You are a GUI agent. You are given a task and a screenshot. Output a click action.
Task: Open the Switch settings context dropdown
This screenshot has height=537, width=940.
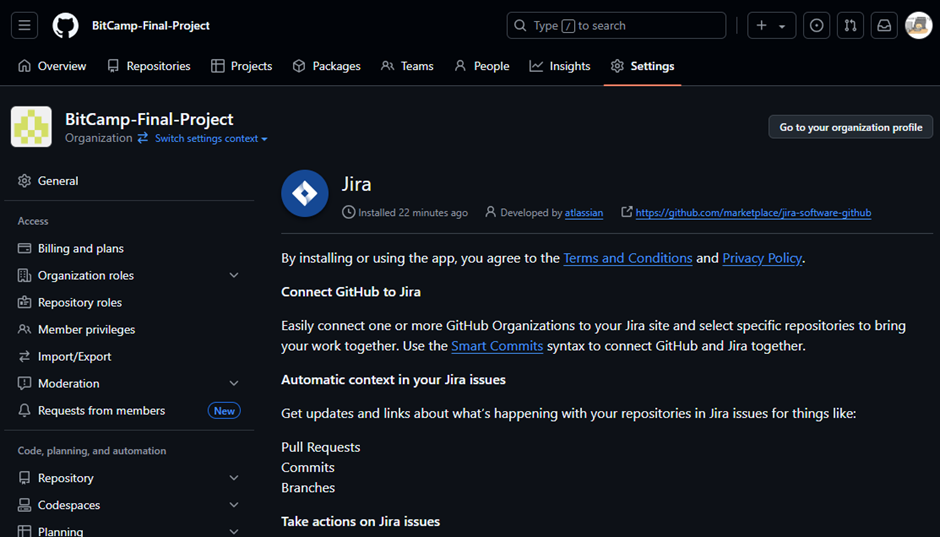(x=211, y=138)
